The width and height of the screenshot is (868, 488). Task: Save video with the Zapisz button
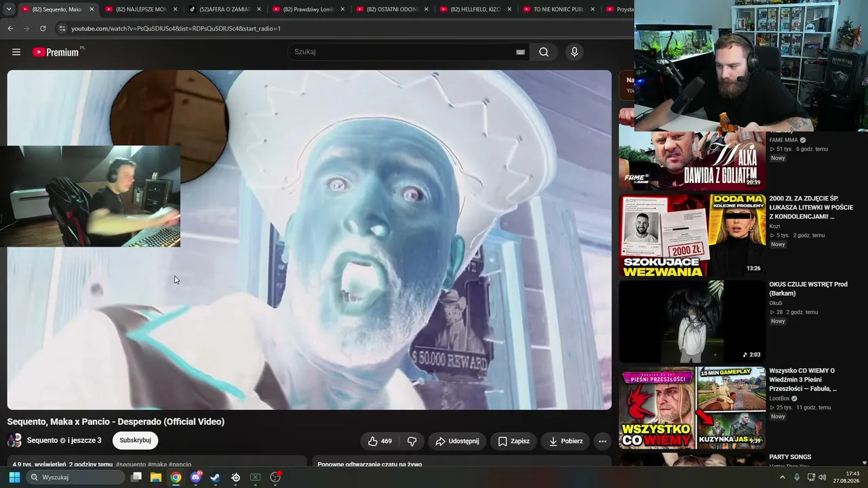click(513, 441)
